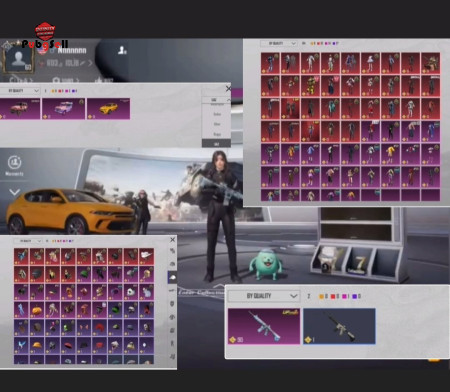Click the green monster pet companion

tap(266, 264)
